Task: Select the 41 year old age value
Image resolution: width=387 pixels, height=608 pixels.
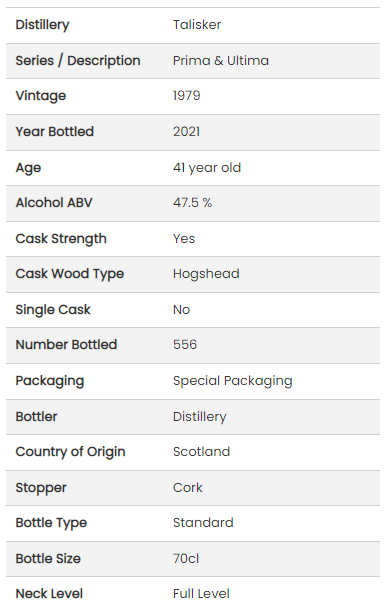Action: click(x=207, y=168)
